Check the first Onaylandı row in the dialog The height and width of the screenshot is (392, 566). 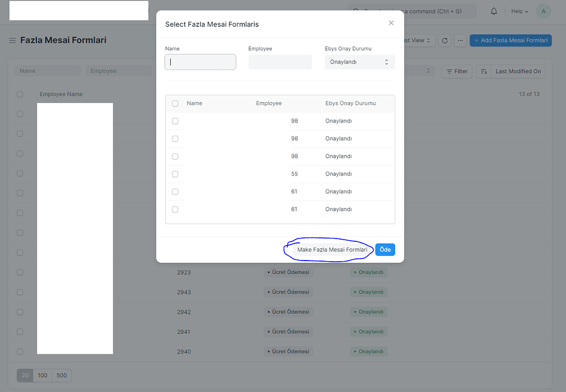[x=175, y=121]
